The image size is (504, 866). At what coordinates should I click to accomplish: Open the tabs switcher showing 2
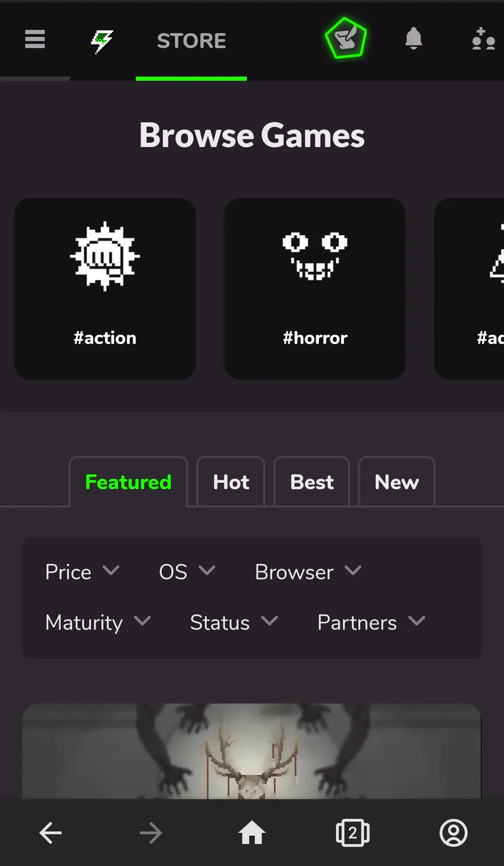pyautogui.click(x=353, y=833)
